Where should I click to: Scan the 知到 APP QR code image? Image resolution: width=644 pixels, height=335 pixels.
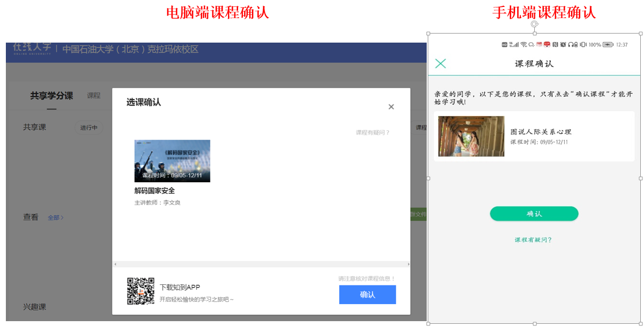pos(141,291)
